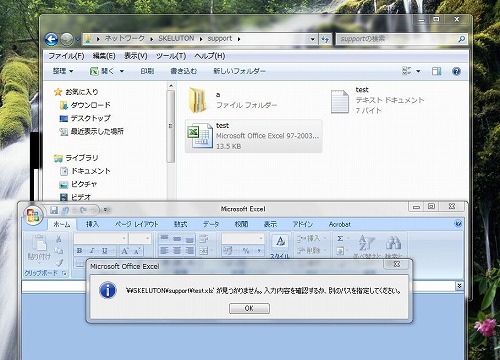Click the search magnifier icon in Explorer
The width and height of the screenshot is (500, 360).
point(462,39)
